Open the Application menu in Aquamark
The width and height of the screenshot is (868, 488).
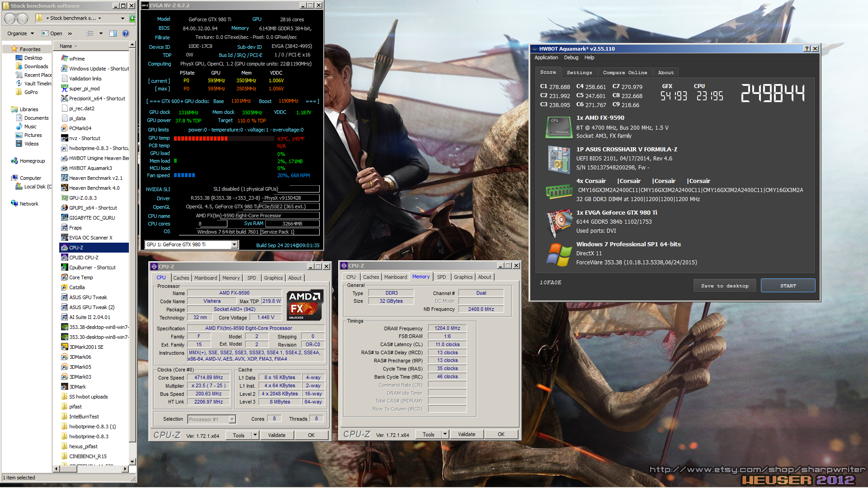click(546, 57)
